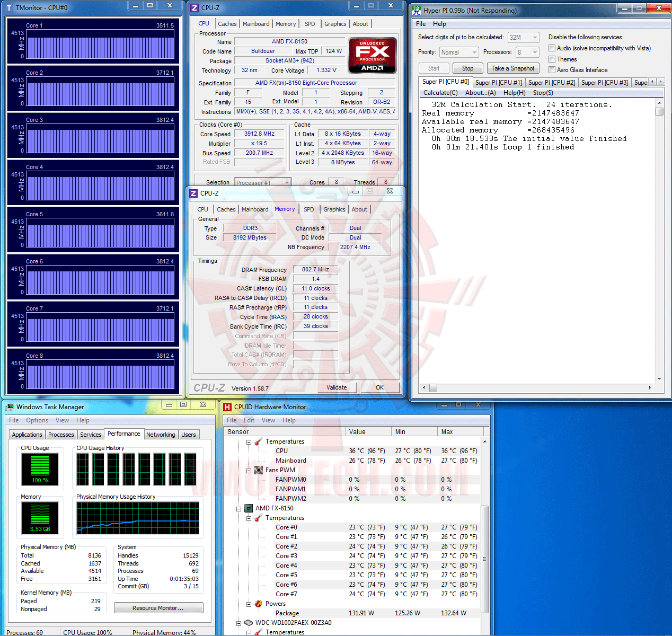Click the thermometer icon beside top Temperatures node

(x=259, y=441)
